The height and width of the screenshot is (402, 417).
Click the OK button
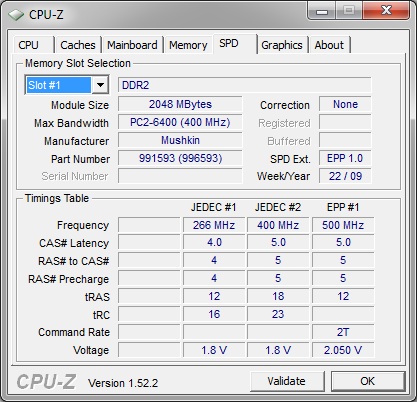click(368, 381)
